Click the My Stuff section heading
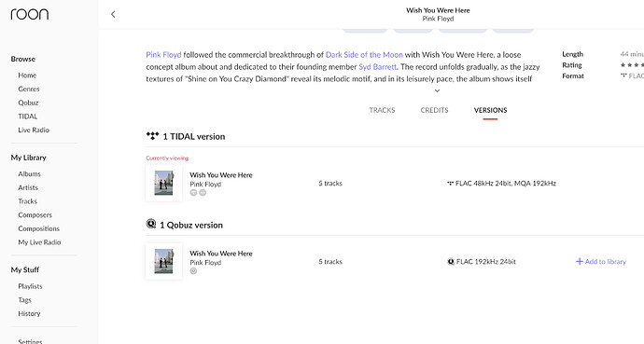 point(24,269)
